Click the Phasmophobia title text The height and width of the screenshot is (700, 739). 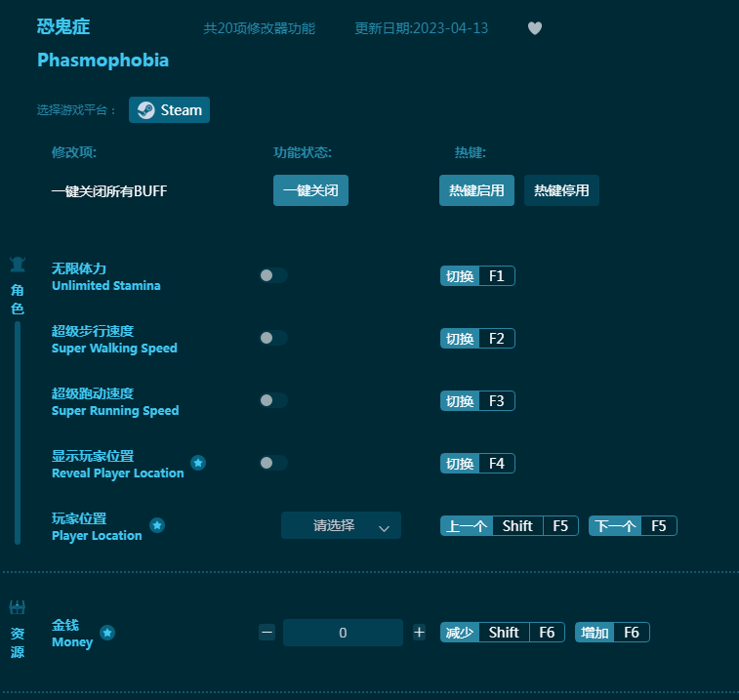103,61
